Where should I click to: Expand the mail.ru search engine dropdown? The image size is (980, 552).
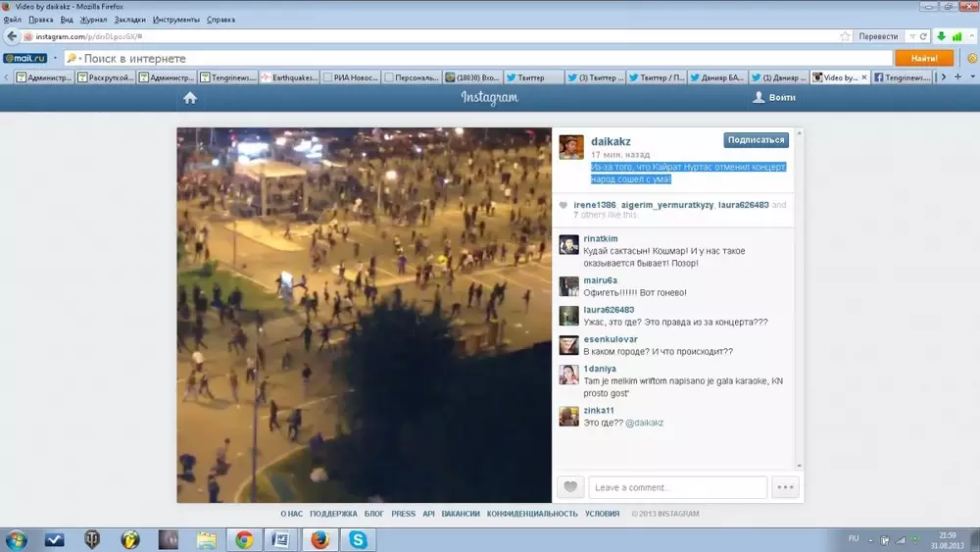pos(56,59)
